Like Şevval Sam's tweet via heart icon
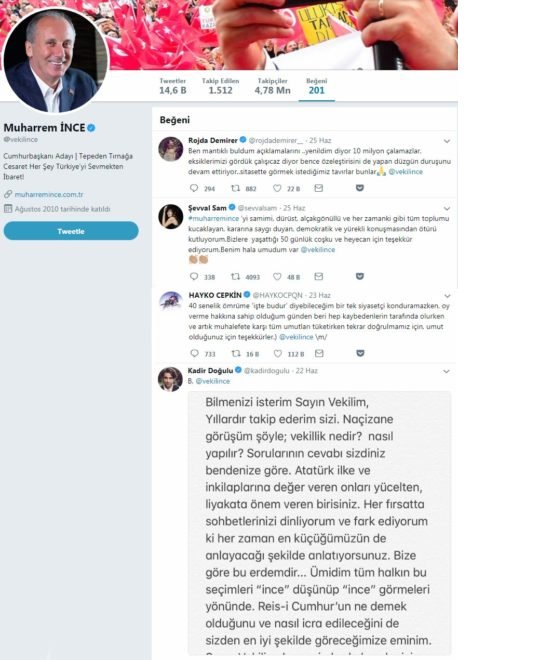 [x=277, y=277]
